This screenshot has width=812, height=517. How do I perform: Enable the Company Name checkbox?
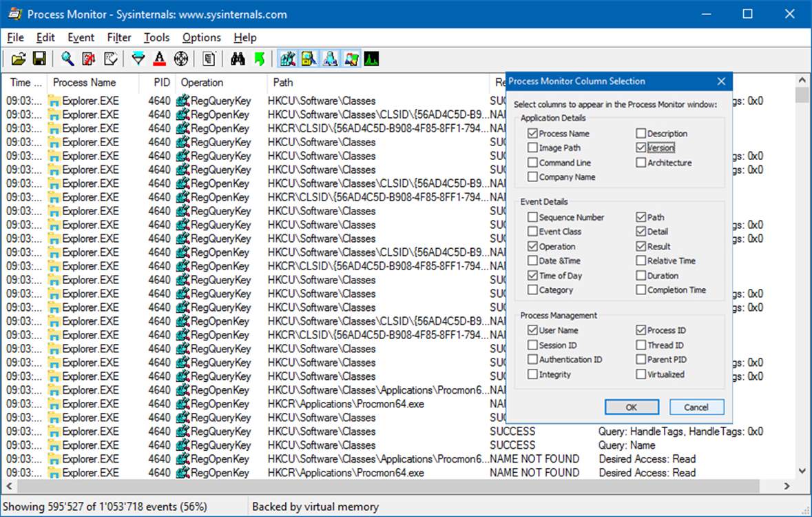pyautogui.click(x=532, y=177)
